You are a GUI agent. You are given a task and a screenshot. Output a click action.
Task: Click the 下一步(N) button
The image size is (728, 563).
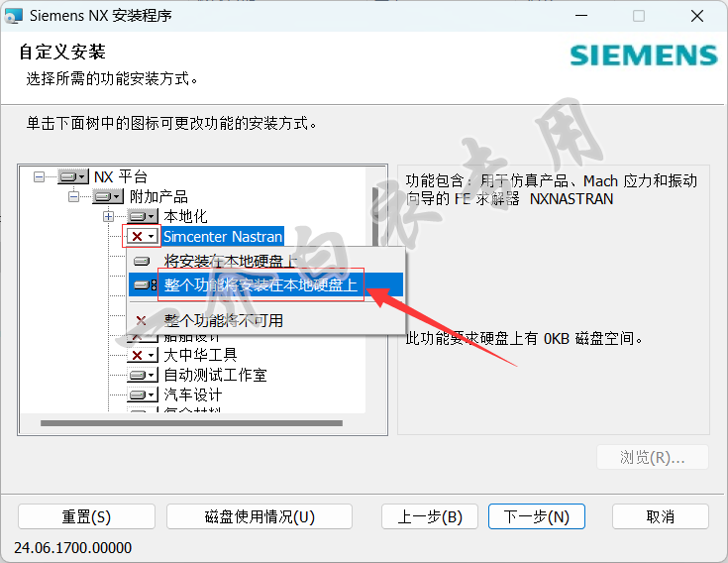click(536, 516)
